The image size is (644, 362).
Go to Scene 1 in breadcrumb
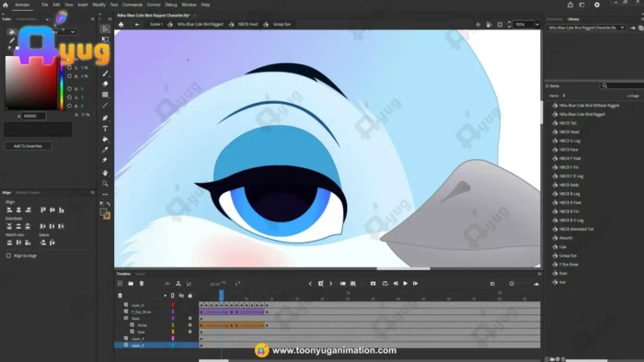(x=156, y=25)
